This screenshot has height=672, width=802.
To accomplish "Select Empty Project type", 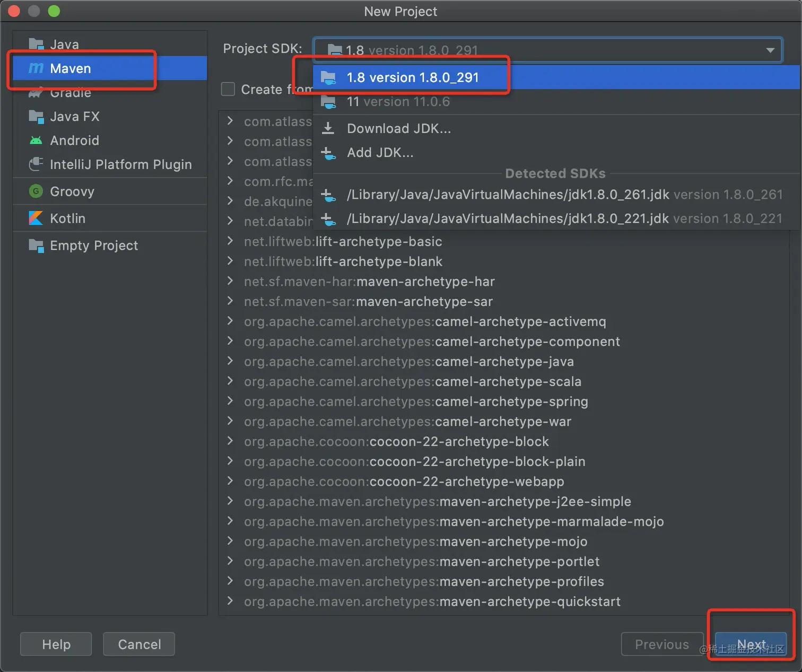I will pyautogui.click(x=110, y=246).
